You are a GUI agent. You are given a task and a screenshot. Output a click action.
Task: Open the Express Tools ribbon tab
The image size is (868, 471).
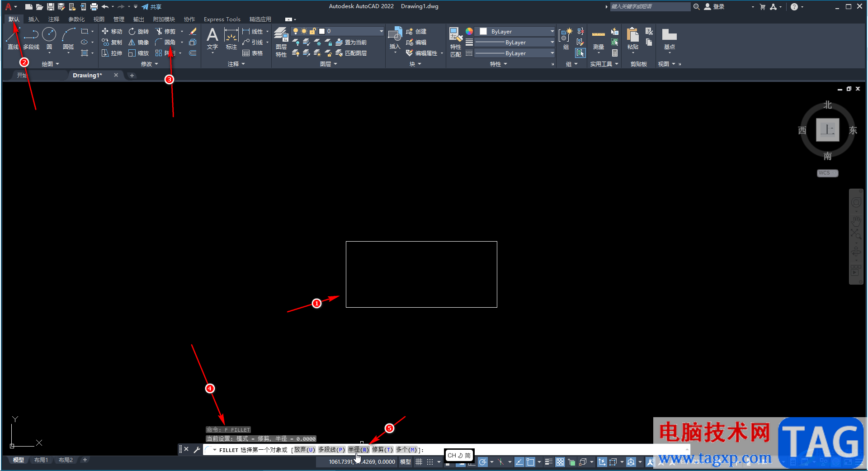(x=222, y=19)
